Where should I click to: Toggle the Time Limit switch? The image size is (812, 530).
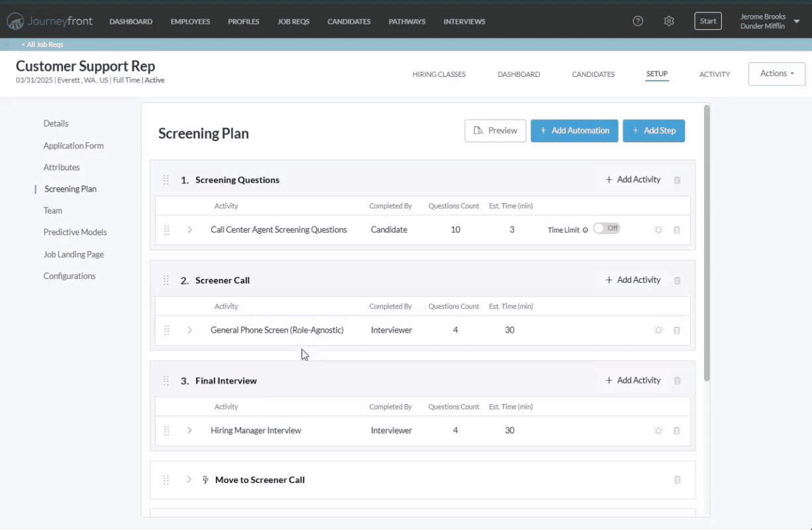(x=606, y=229)
